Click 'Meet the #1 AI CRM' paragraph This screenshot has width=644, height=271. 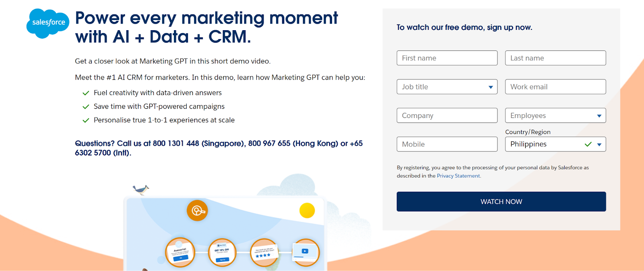[x=220, y=77]
